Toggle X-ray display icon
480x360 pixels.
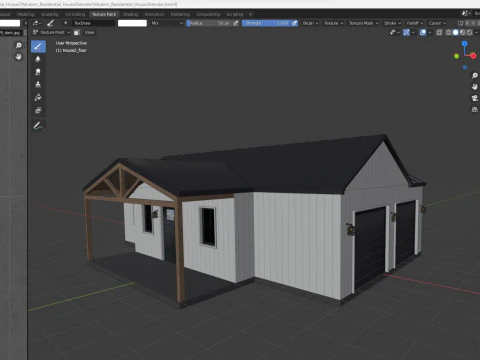click(x=439, y=32)
